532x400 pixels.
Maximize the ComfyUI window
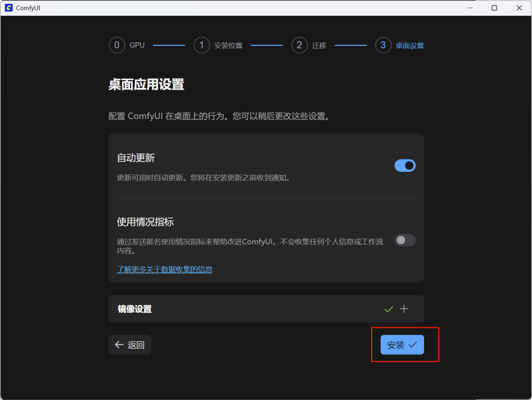point(495,8)
